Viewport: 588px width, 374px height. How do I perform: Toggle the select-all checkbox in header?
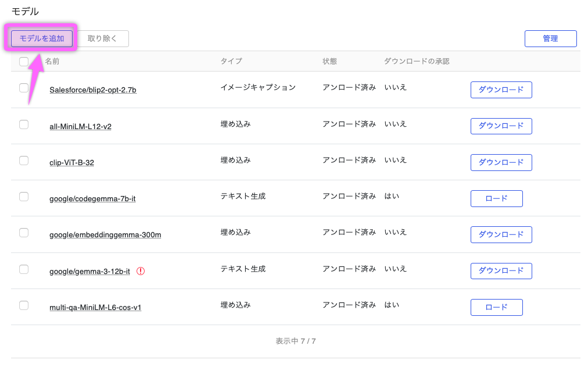24,61
